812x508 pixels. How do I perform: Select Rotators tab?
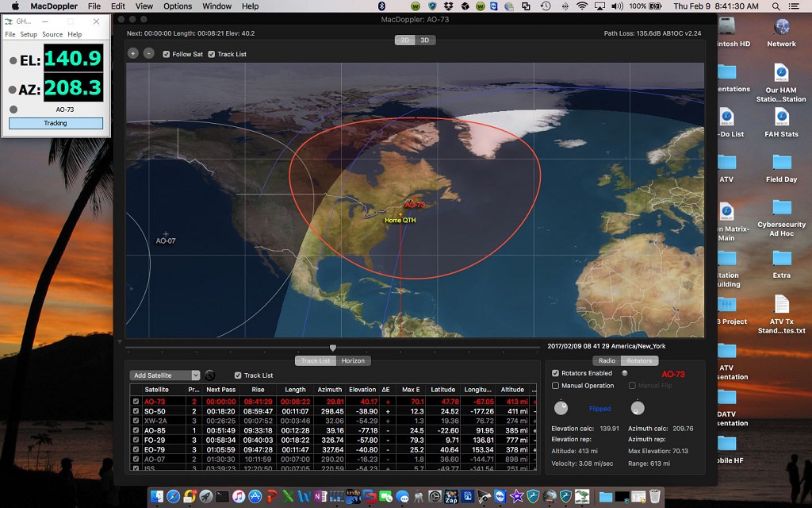[x=640, y=361]
